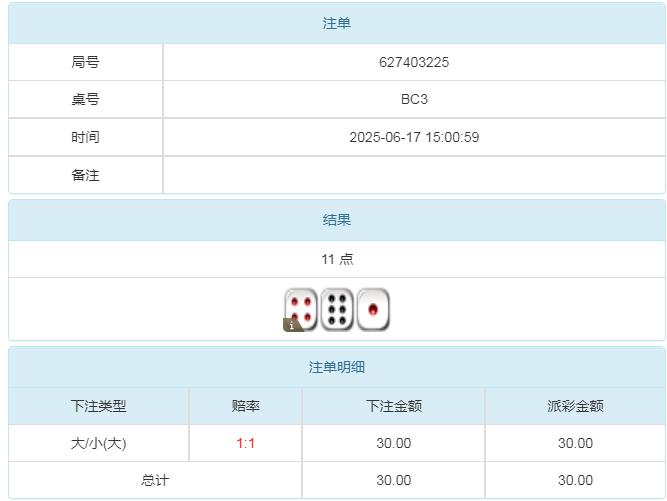Click the 11 点 result total
The height and width of the screenshot is (501, 667).
pyautogui.click(x=337, y=259)
